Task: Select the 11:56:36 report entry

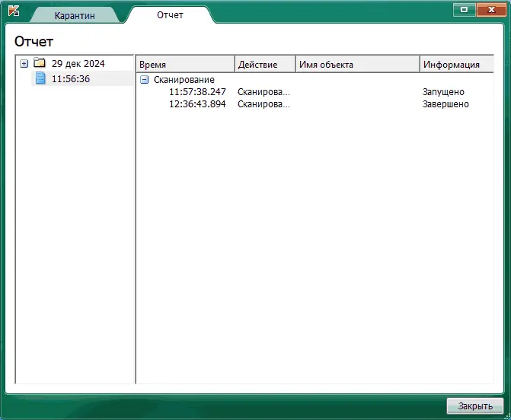Action: point(71,79)
